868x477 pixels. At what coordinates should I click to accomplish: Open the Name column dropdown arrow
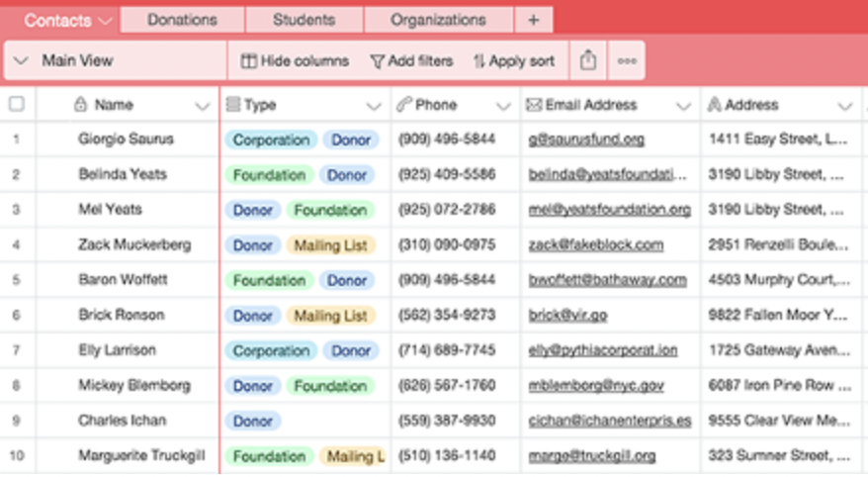[202, 106]
